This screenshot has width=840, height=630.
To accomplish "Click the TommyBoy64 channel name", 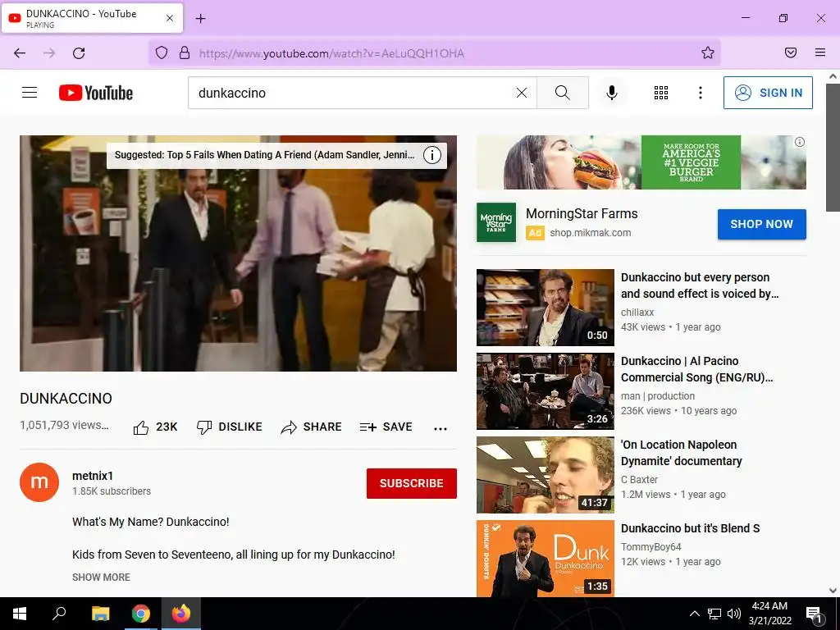I will point(651,546).
